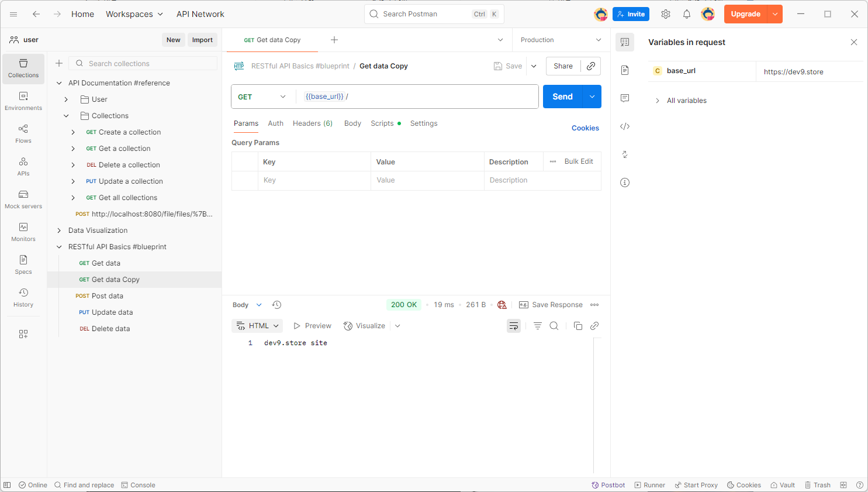The width and height of the screenshot is (868, 492).
Task: Switch to the request Body tab
Action: point(352,123)
